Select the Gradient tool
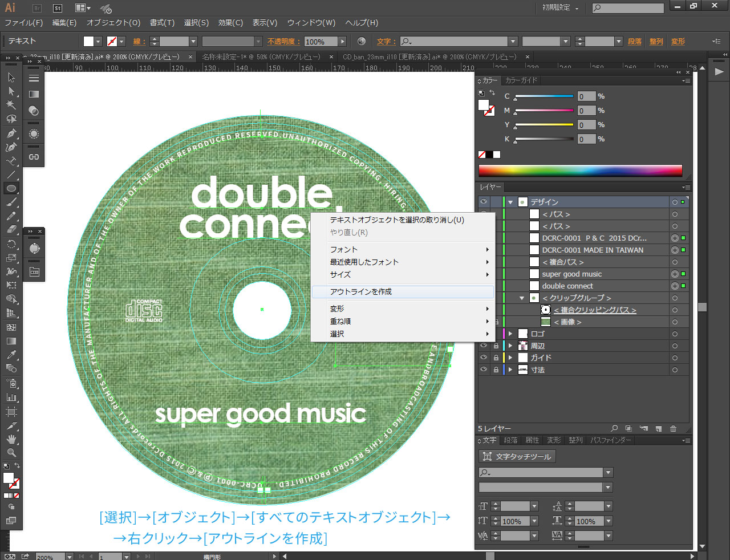 click(x=11, y=341)
